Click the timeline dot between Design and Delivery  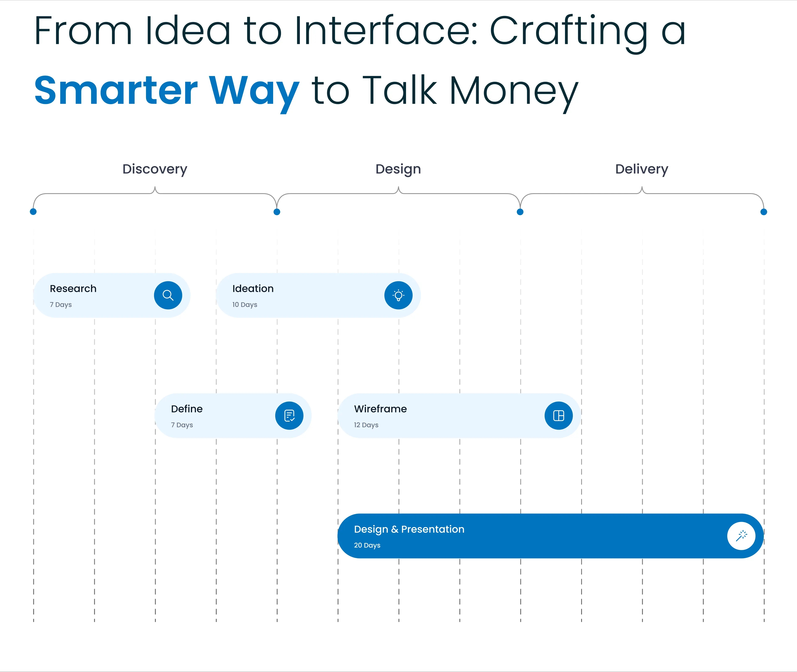[x=520, y=212]
